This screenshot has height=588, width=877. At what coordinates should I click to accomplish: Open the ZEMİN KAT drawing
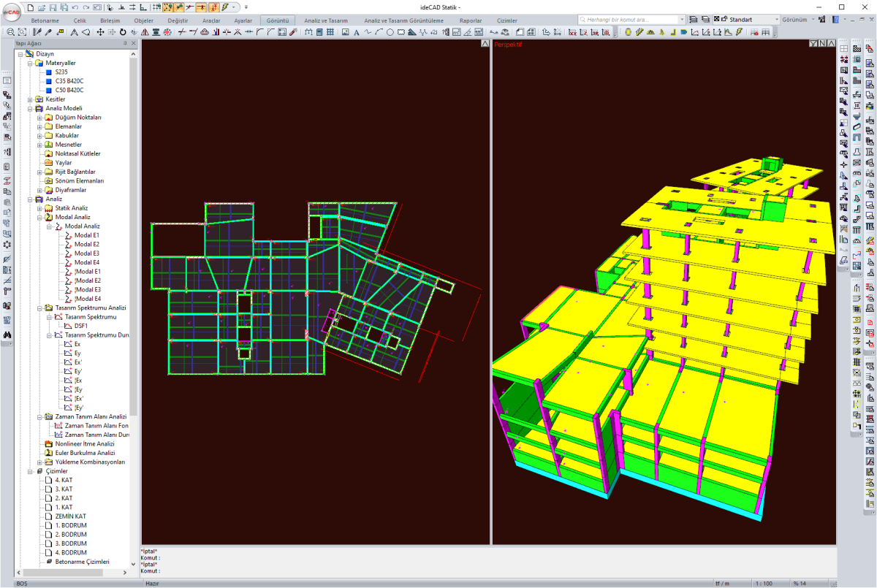[x=70, y=516]
